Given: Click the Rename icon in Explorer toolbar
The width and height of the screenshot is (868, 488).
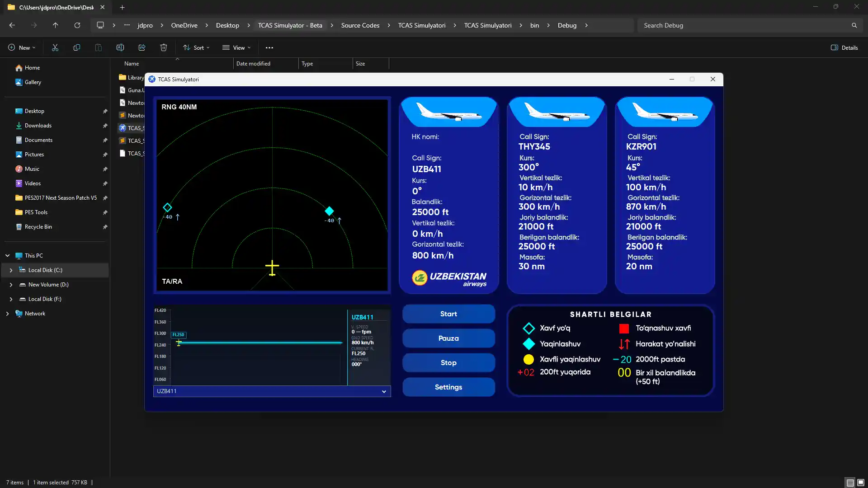Looking at the screenshot, I should point(120,47).
